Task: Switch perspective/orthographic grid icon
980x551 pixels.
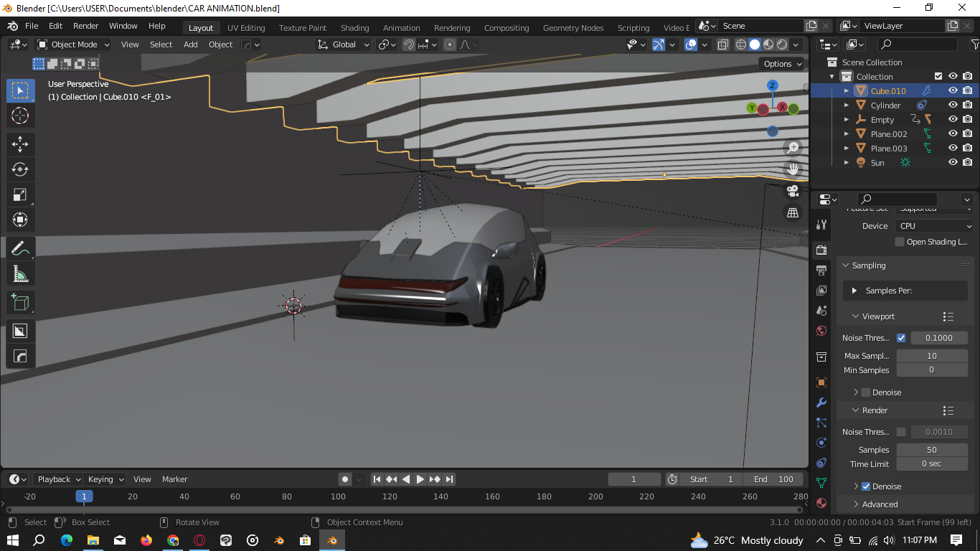Action: point(793,213)
